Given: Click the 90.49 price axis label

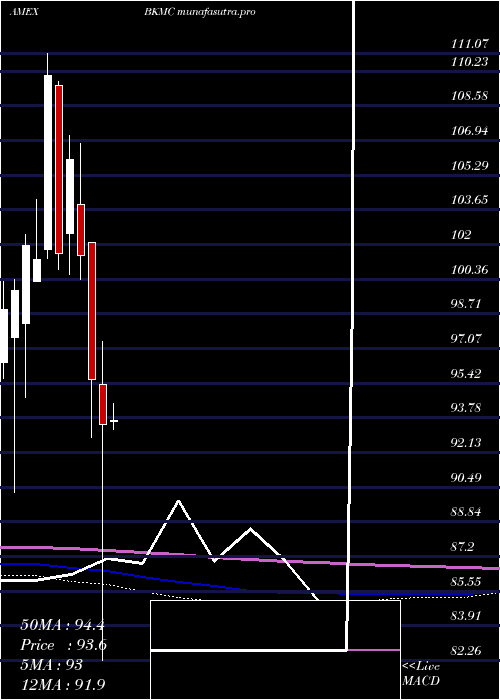Looking at the screenshot, I should tap(467, 477).
